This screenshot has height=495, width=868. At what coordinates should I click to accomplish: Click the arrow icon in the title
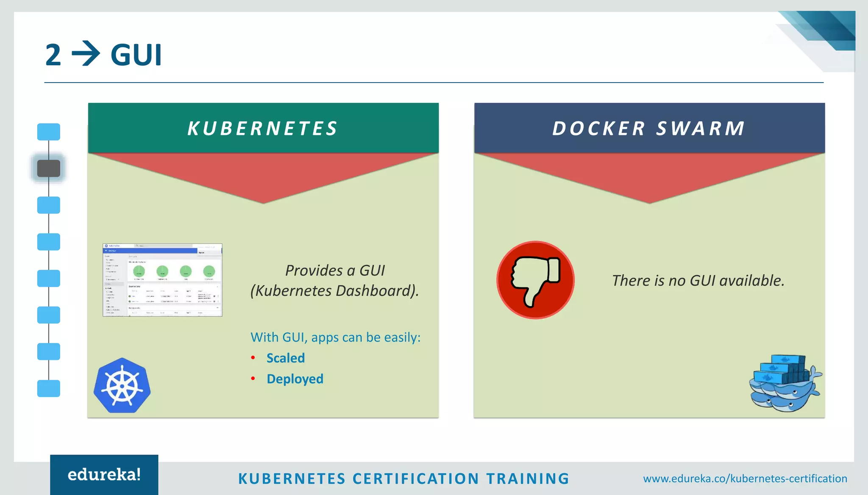coord(86,54)
